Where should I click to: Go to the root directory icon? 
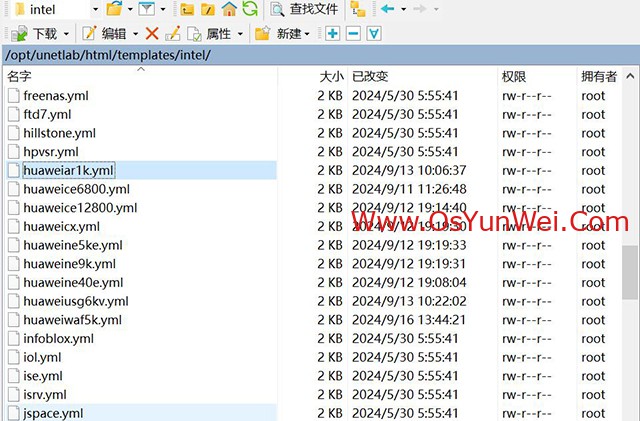[x=208, y=9]
